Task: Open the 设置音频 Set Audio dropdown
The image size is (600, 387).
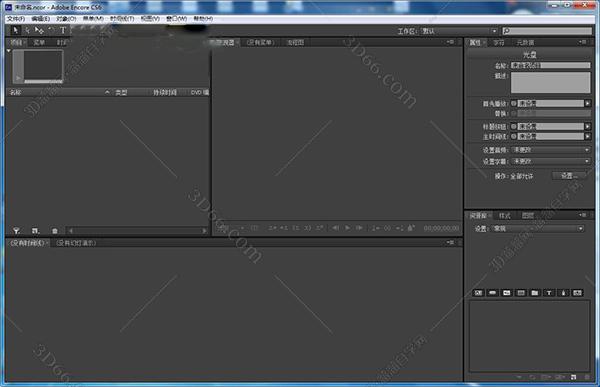Action: [x=551, y=150]
